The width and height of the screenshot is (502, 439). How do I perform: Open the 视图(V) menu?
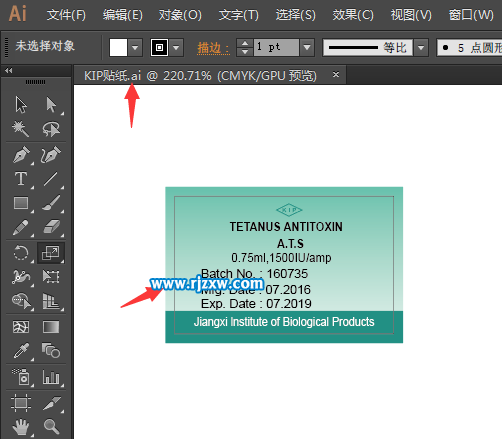click(x=411, y=15)
